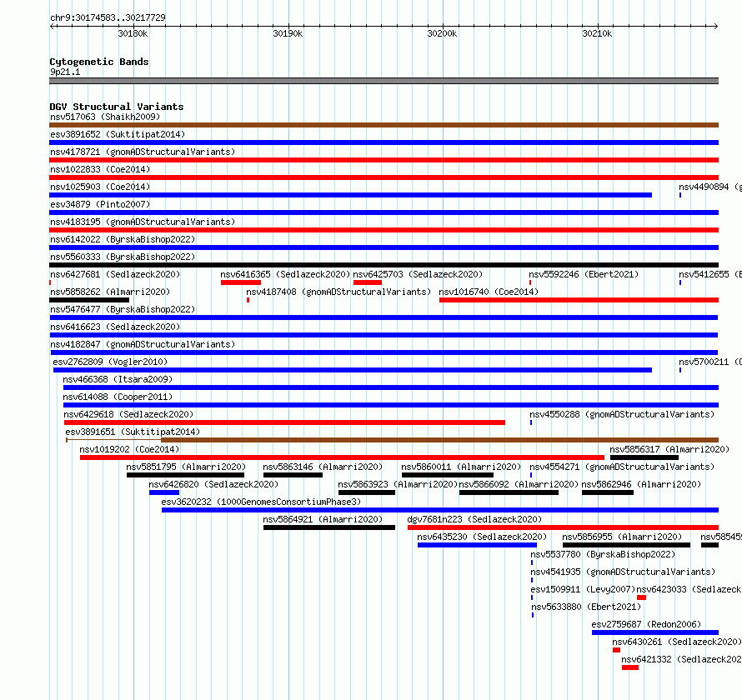The width and height of the screenshot is (742, 700).
Task: Click nsv6425703 (Sedlazeck2020) label
Action: (418, 274)
